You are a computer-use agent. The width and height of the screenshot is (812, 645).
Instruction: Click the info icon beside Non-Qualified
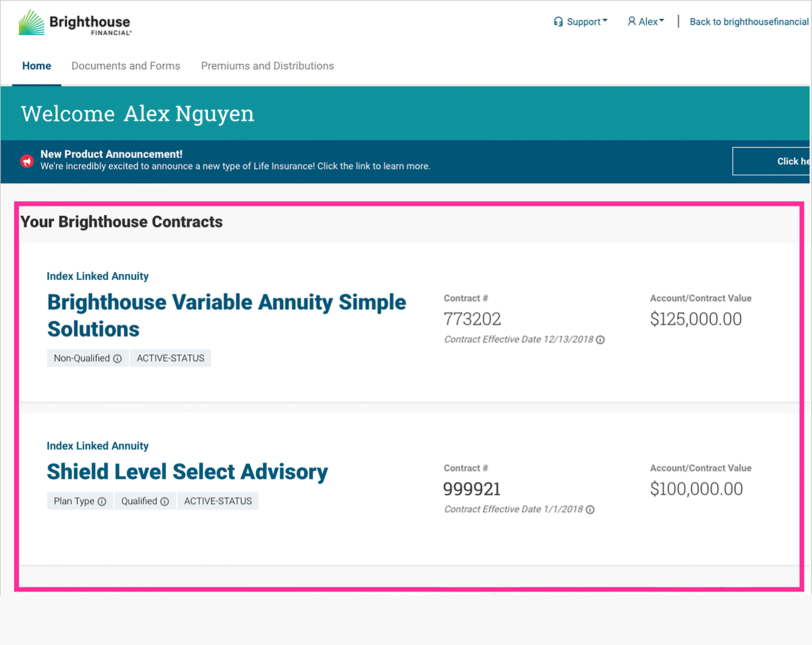pos(117,359)
